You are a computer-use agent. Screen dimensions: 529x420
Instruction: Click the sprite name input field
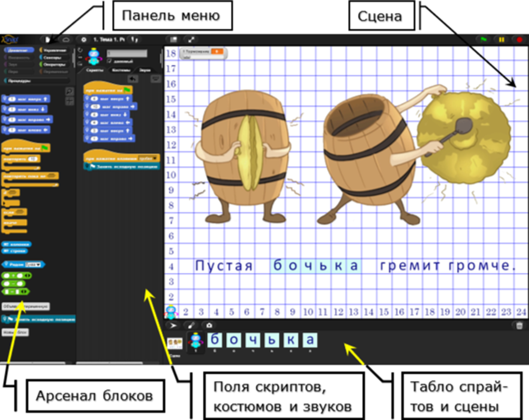point(127,53)
